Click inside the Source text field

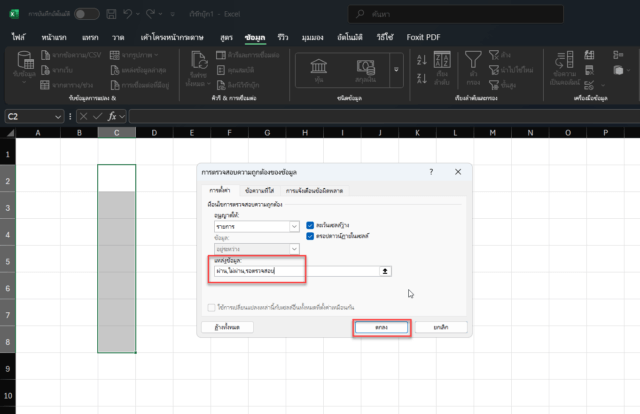pos(297,271)
